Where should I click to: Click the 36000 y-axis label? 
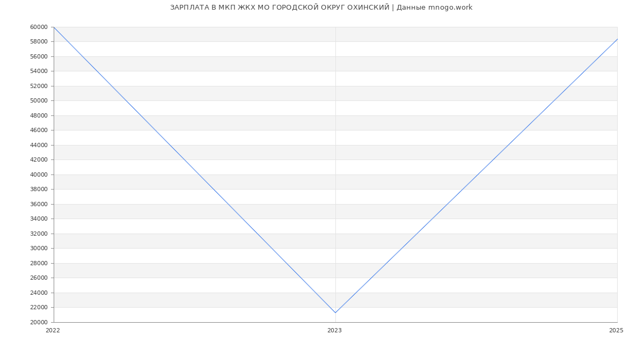tap(39, 204)
